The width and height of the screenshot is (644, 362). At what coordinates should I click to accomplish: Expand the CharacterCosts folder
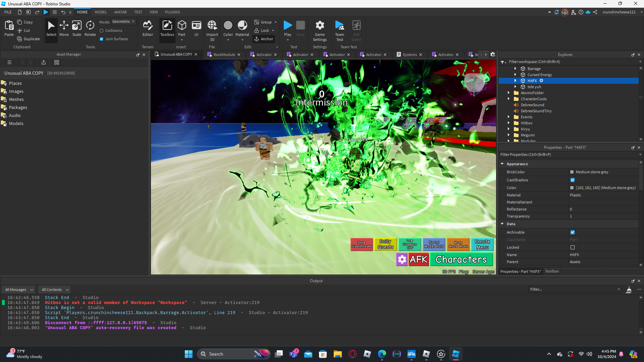(508, 99)
